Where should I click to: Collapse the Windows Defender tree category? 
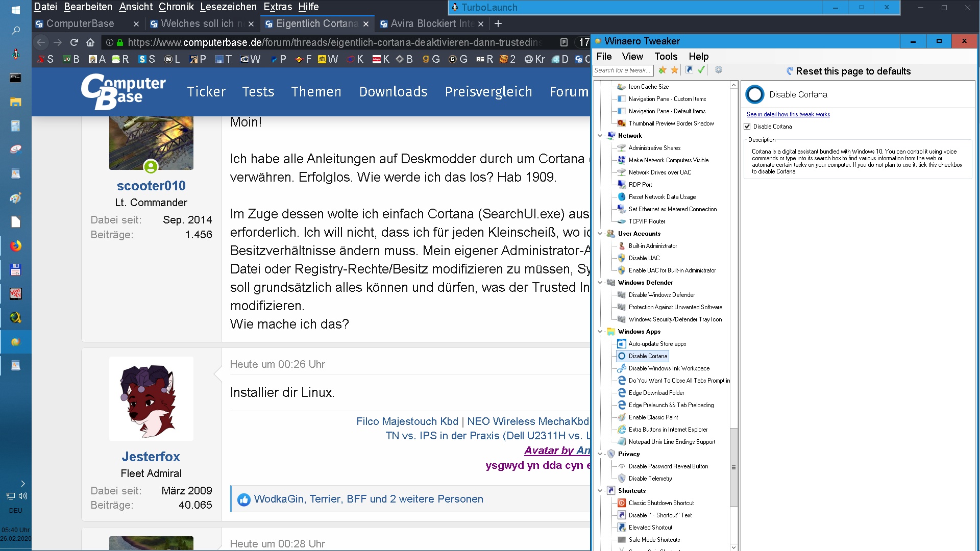pyautogui.click(x=600, y=283)
